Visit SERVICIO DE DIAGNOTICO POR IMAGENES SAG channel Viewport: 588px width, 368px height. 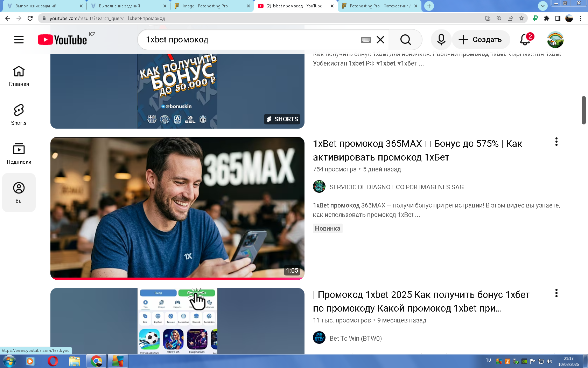pyautogui.click(x=397, y=187)
